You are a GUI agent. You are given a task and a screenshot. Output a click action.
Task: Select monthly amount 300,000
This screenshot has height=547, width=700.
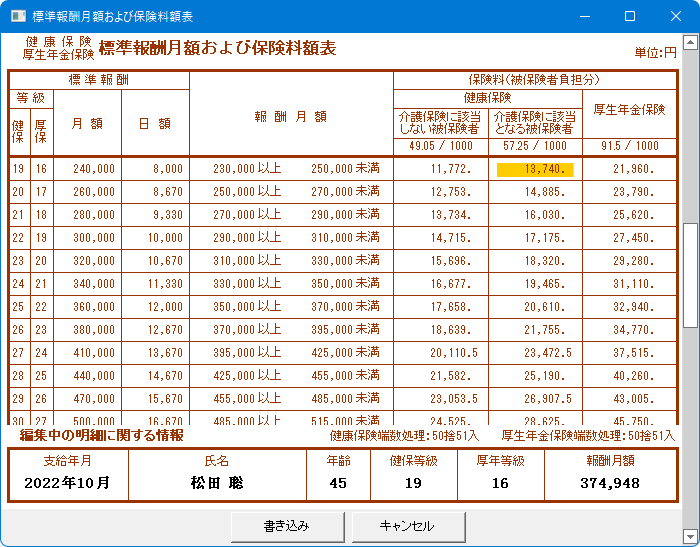click(x=94, y=238)
